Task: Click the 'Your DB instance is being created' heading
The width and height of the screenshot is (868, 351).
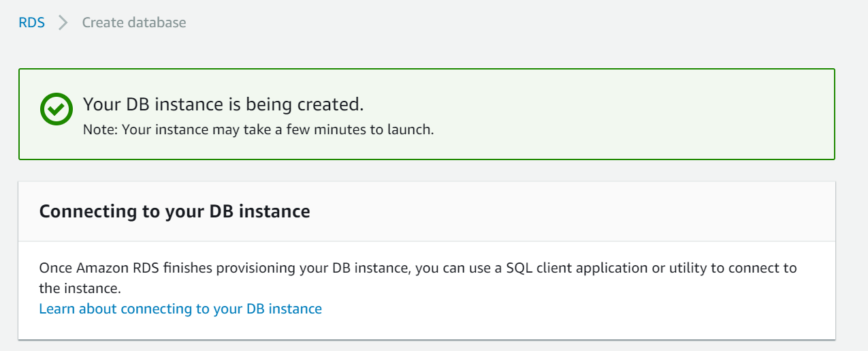Action: 223,104
